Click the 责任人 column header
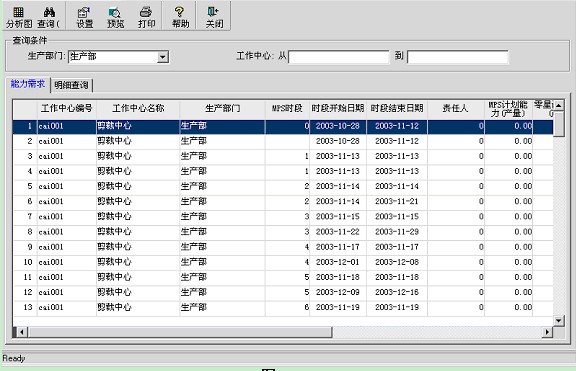The image size is (576, 371). [x=456, y=109]
